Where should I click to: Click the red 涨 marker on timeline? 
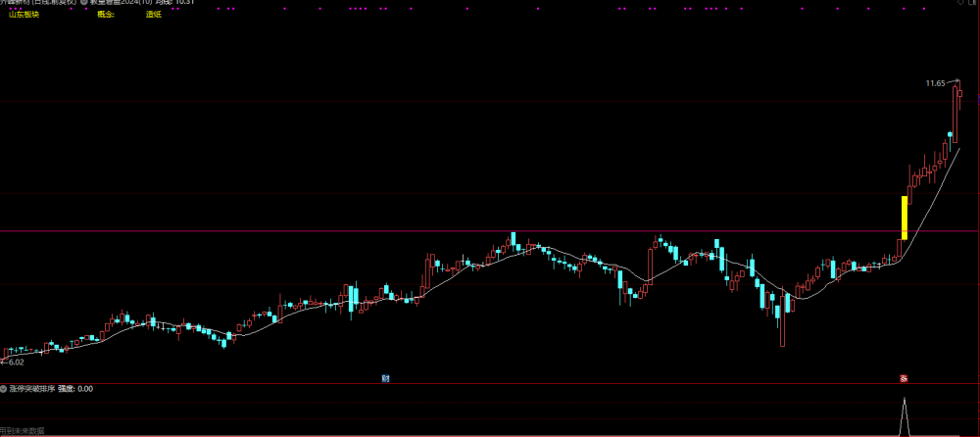[904, 378]
